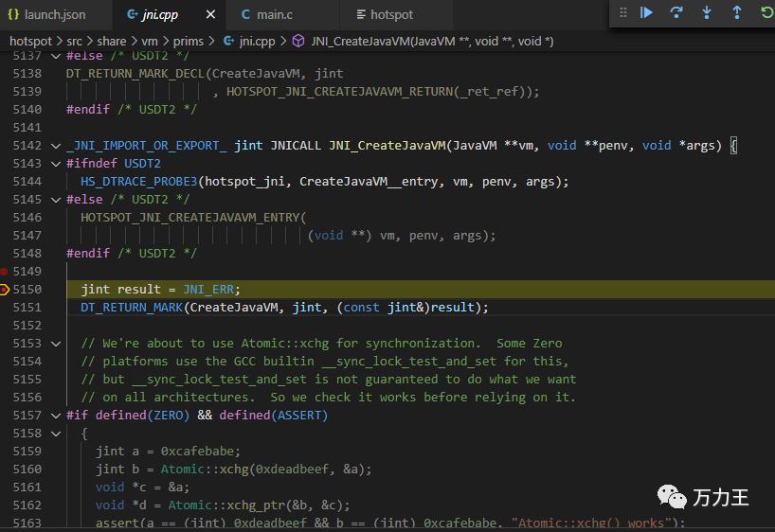Switch to the launch.json tab

coord(54,15)
